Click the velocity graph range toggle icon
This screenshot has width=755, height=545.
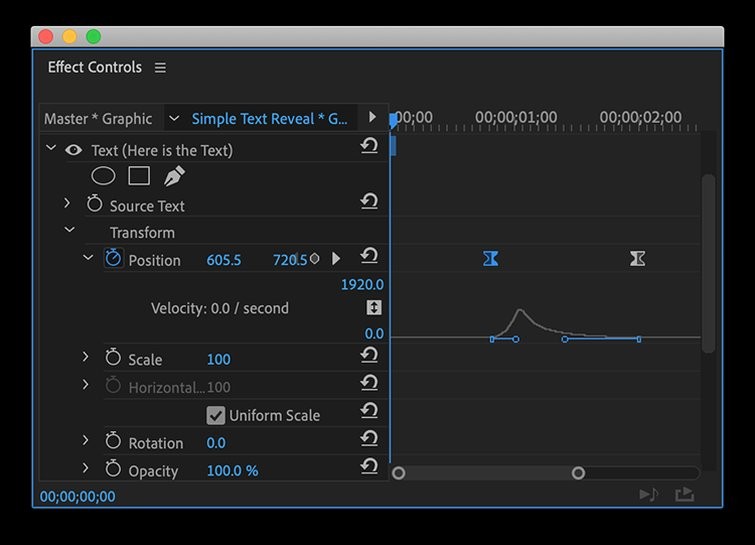(374, 308)
